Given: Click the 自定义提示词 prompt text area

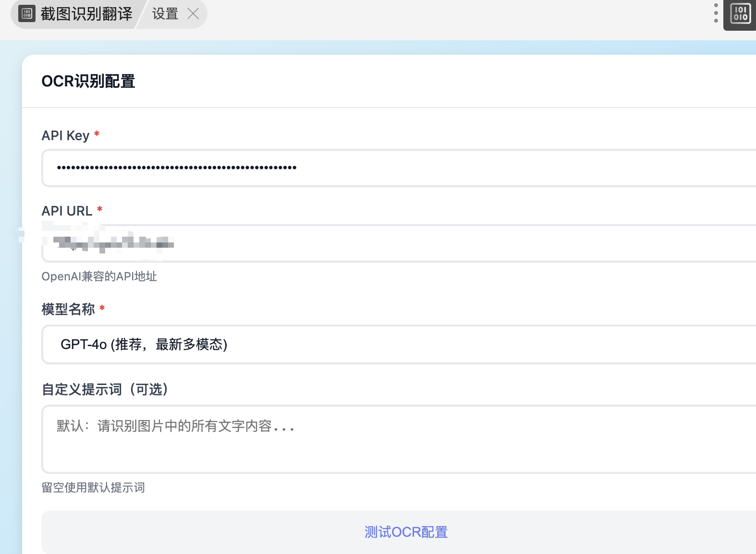Looking at the screenshot, I should point(399,439).
